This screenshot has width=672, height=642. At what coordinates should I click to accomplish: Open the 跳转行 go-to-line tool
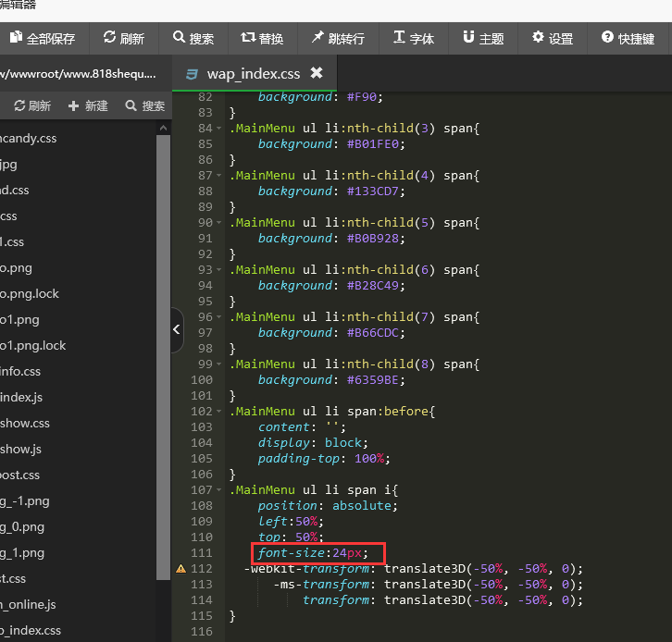pyautogui.click(x=338, y=39)
